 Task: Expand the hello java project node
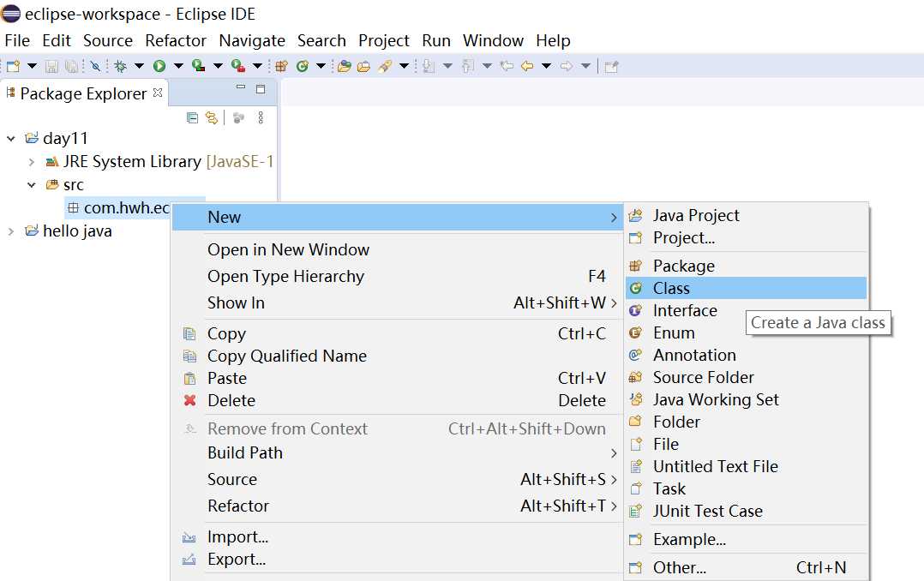point(11,231)
